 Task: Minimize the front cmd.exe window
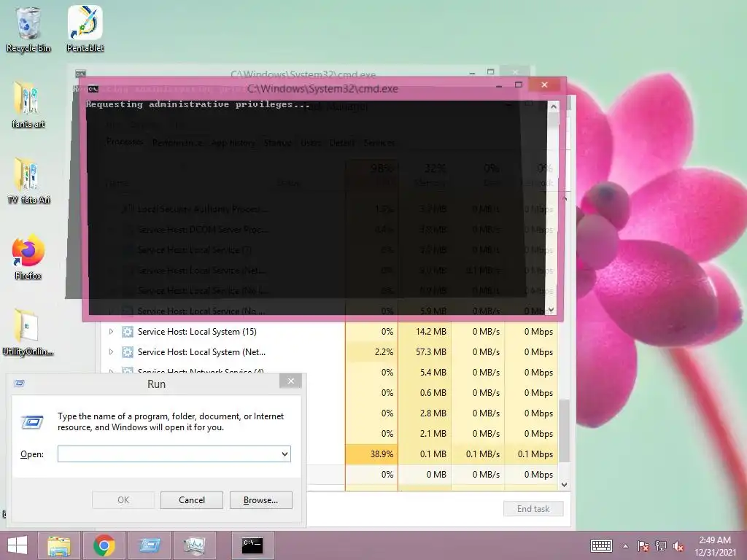tap(499, 86)
